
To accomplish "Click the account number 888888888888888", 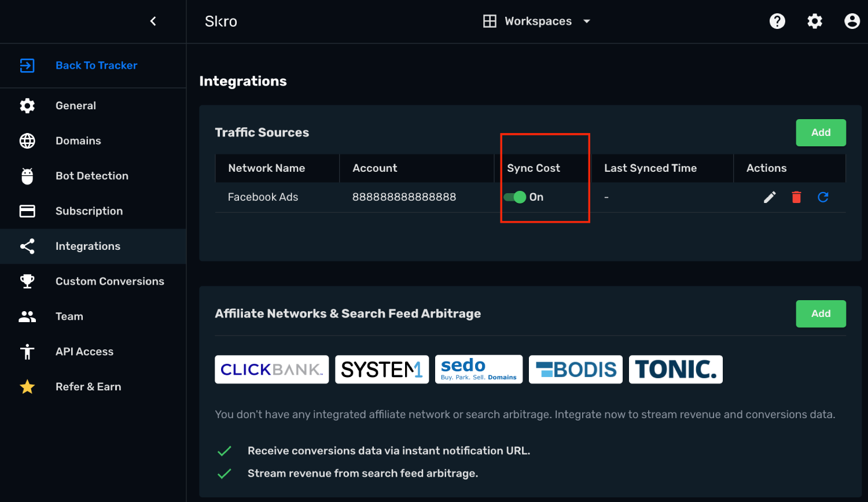I will (404, 197).
